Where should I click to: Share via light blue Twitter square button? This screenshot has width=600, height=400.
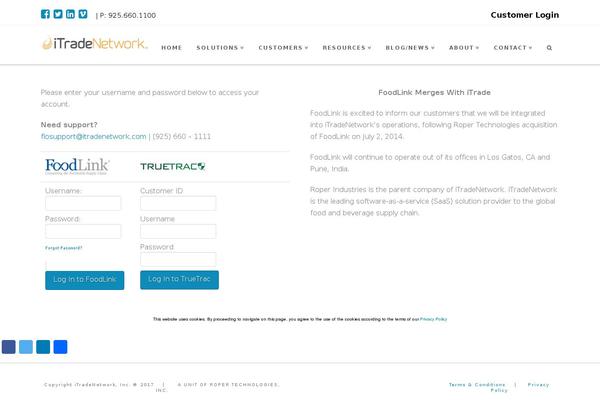pos(26,347)
